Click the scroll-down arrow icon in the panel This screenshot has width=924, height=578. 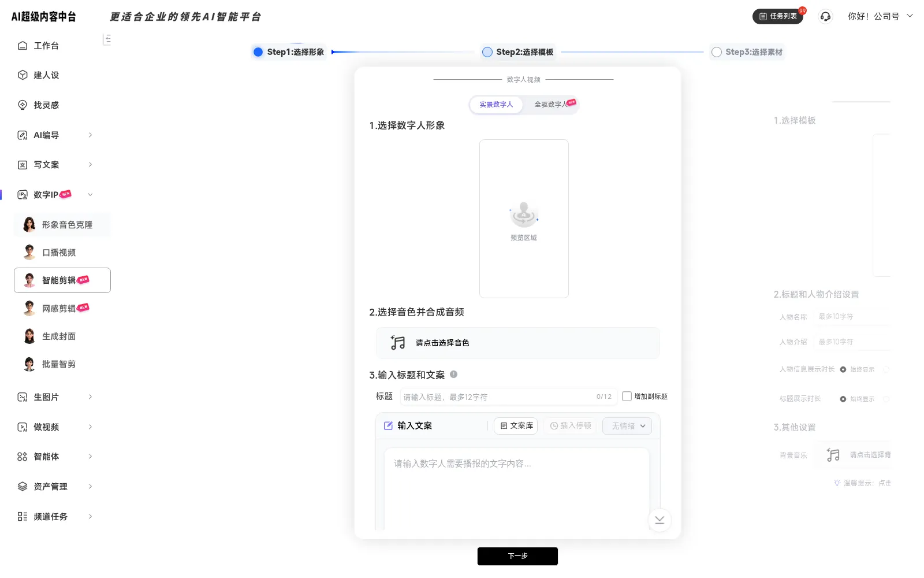tap(660, 520)
